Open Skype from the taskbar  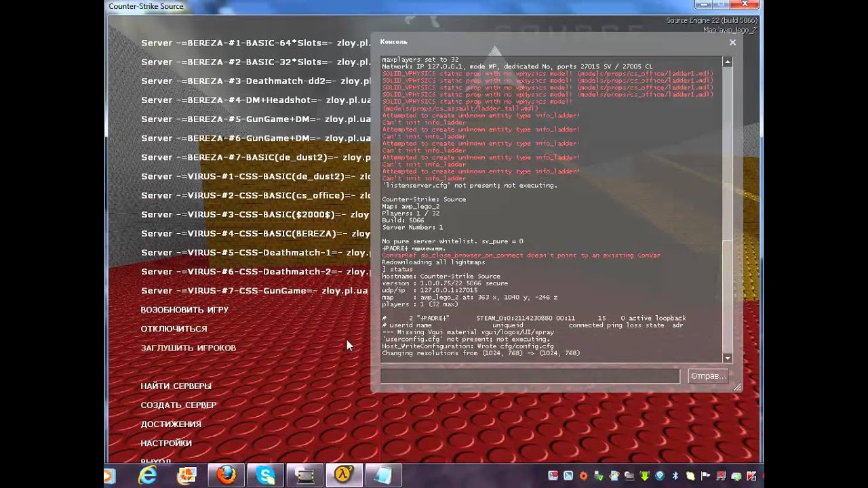(265, 476)
